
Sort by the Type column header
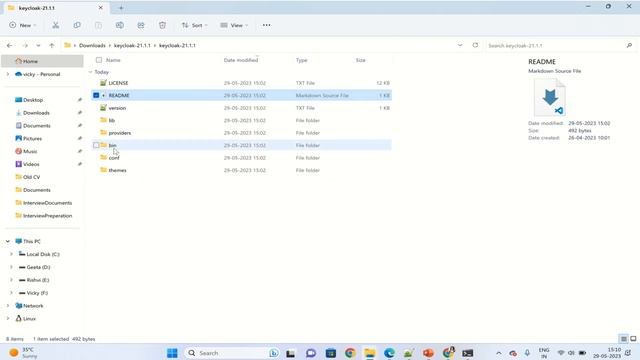301,60
